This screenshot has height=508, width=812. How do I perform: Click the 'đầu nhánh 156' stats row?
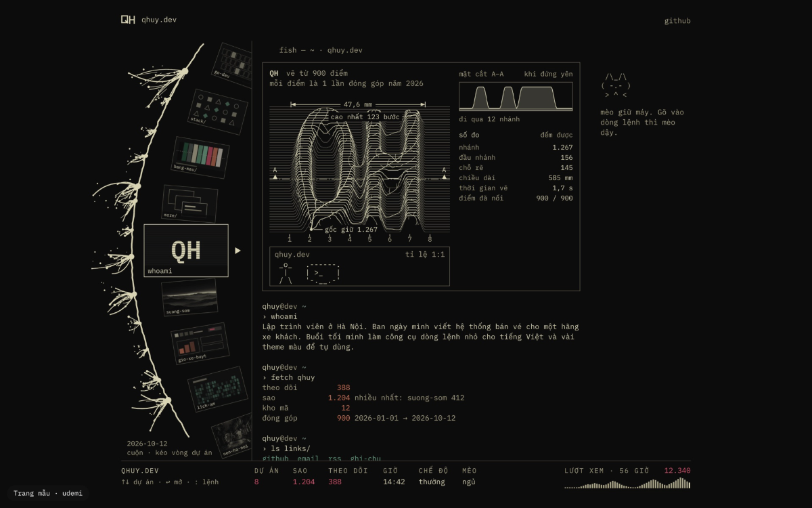click(x=516, y=157)
